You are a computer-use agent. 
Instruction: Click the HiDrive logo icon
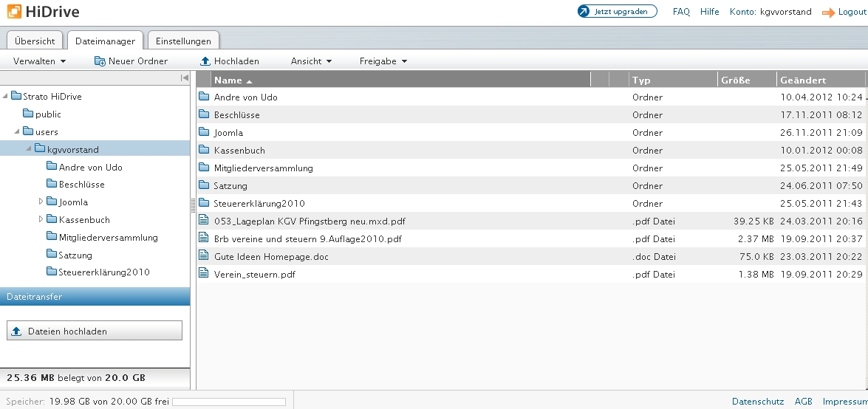click(x=14, y=12)
